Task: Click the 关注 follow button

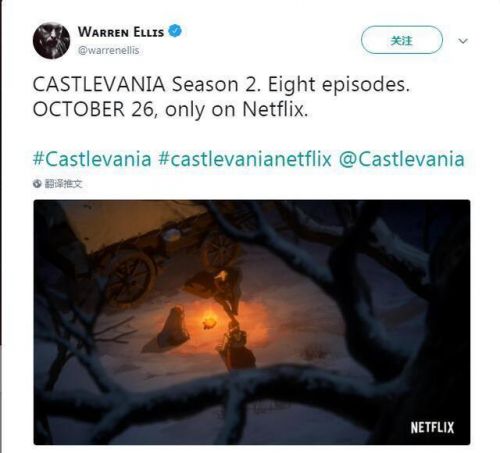Action: click(402, 40)
